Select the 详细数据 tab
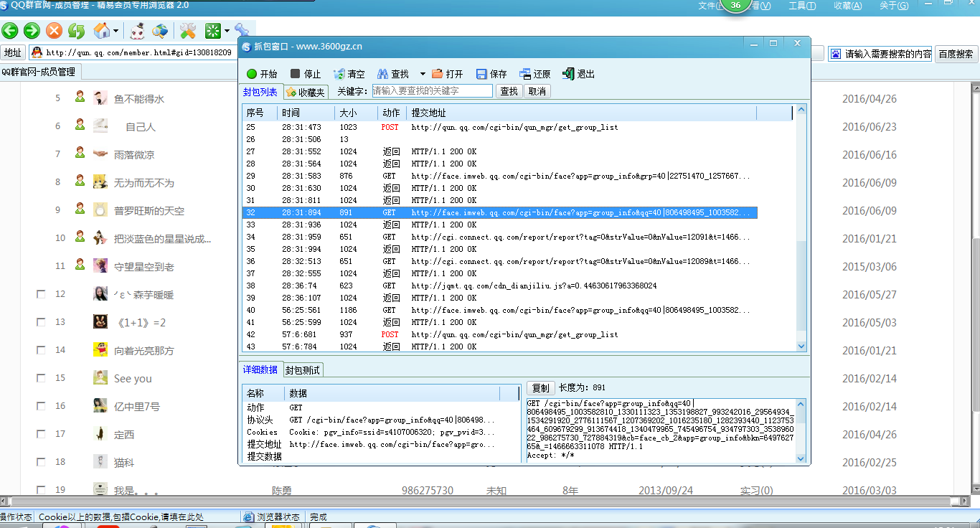This screenshot has width=980, height=528. click(260, 370)
